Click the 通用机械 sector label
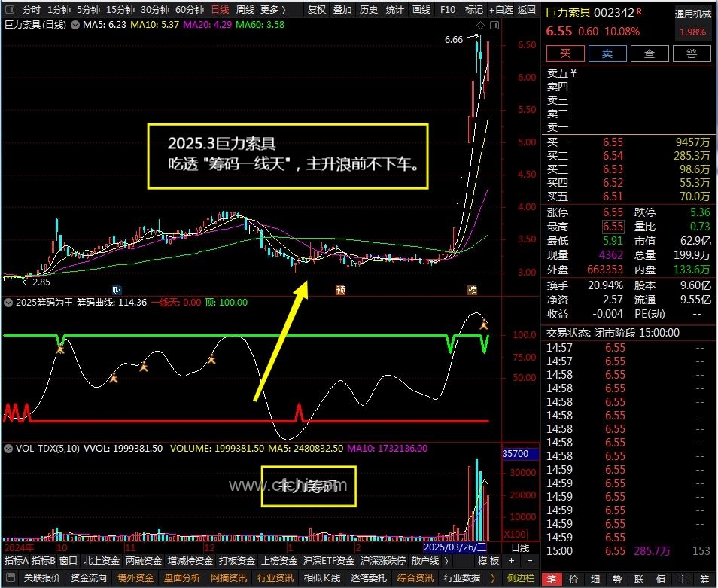The width and height of the screenshot is (718, 588). click(x=693, y=14)
